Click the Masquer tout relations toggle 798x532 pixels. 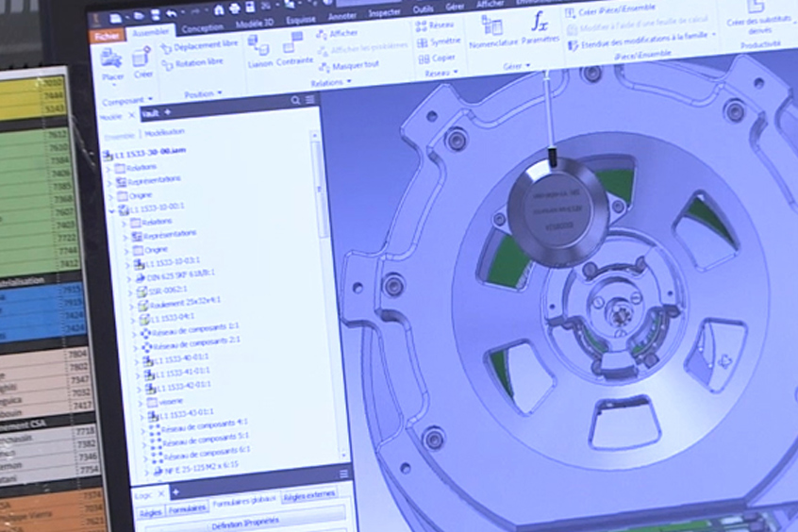pyautogui.click(x=346, y=65)
